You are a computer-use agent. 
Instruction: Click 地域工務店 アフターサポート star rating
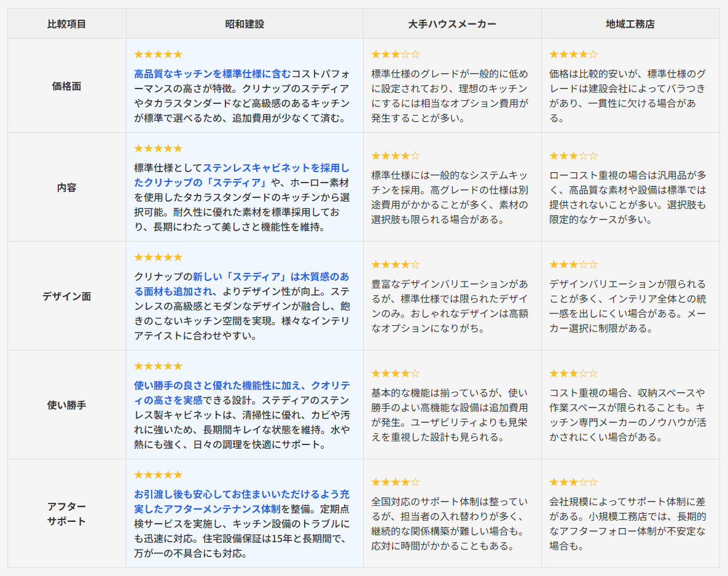pos(573,483)
